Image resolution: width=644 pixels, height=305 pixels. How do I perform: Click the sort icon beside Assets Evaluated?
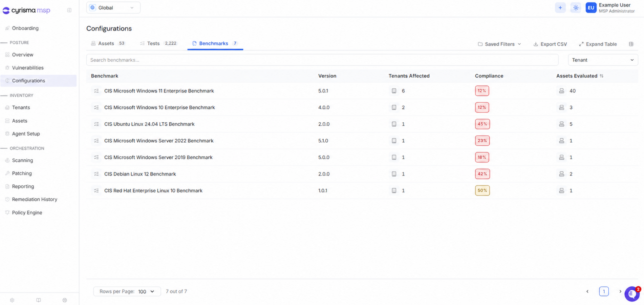[602, 76]
